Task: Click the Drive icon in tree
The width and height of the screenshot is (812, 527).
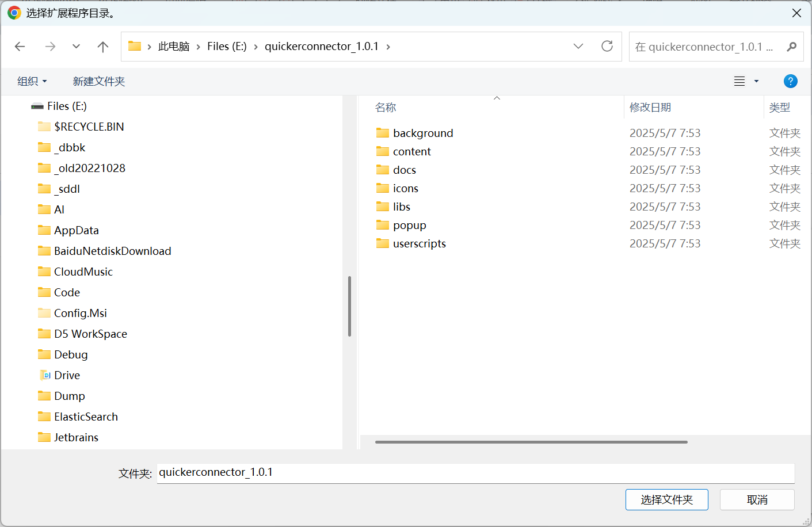Action: click(x=44, y=375)
